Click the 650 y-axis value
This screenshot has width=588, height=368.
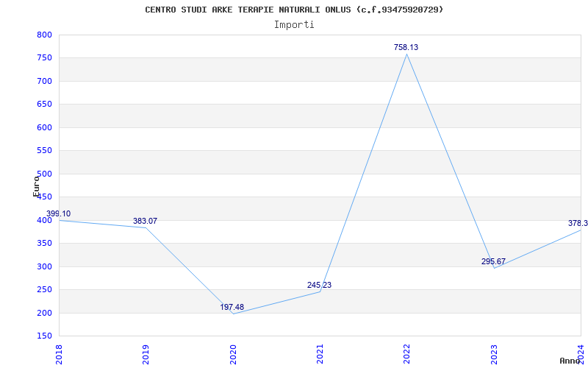[x=44, y=105]
